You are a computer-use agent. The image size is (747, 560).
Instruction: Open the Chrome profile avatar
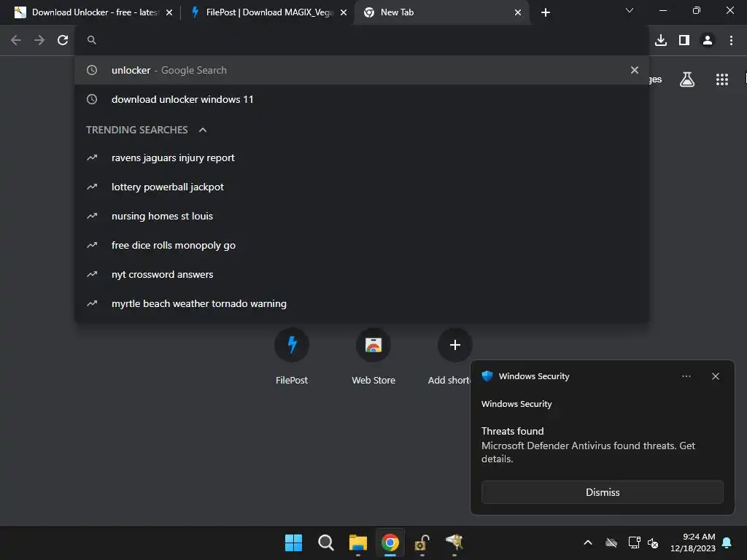[x=708, y=40]
